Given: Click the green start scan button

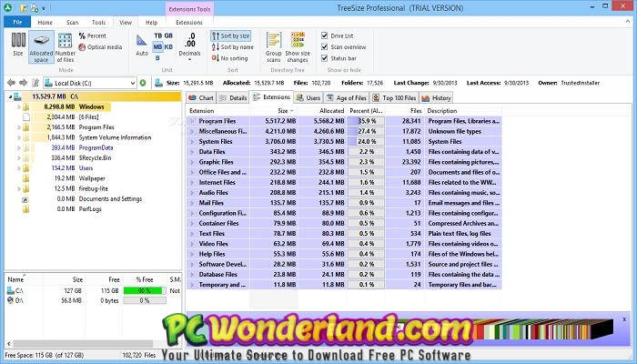Looking at the screenshot, I should [x=143, y=83].
